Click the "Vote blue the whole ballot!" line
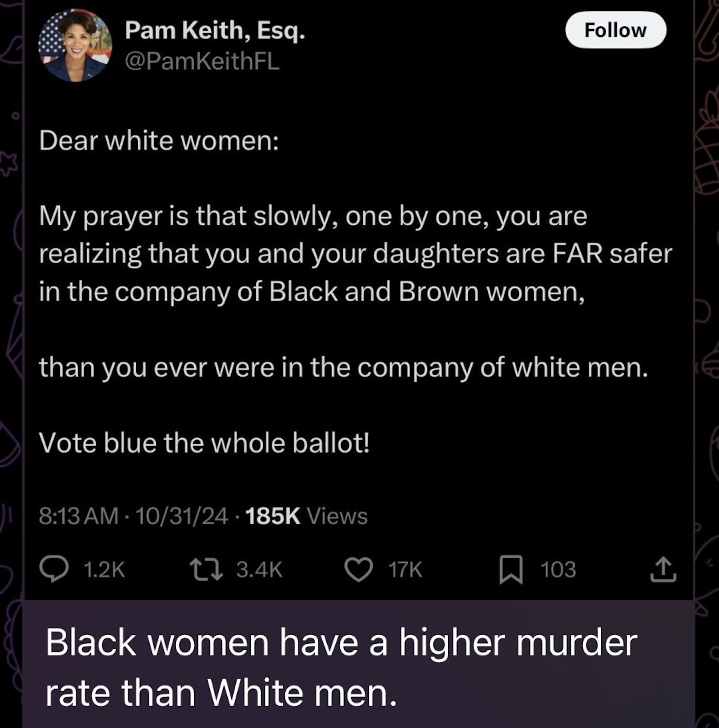Viewport: 719px width, 728px height. coord(204,443)
